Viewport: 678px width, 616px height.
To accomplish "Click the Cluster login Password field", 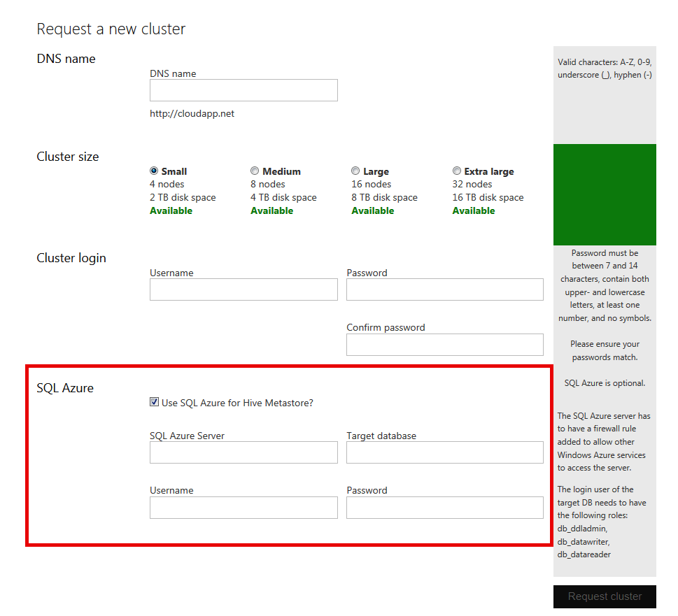I will coord(444,289).
